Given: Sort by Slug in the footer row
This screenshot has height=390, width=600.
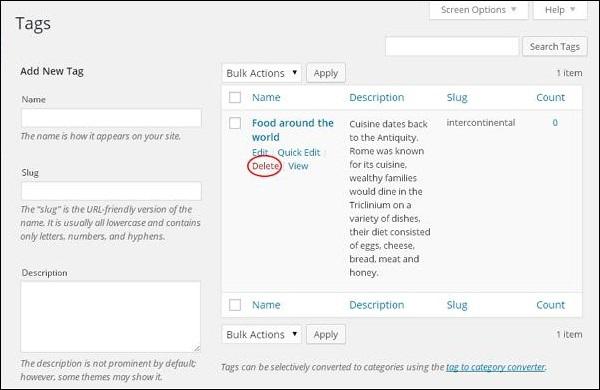Looking at the screenshot, I should 457,305.
